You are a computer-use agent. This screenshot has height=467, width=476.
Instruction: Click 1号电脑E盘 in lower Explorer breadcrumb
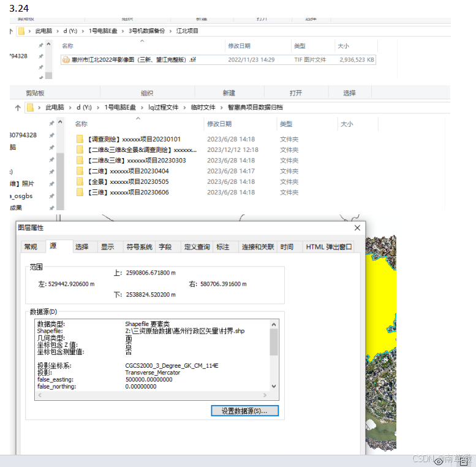(120, 107)
